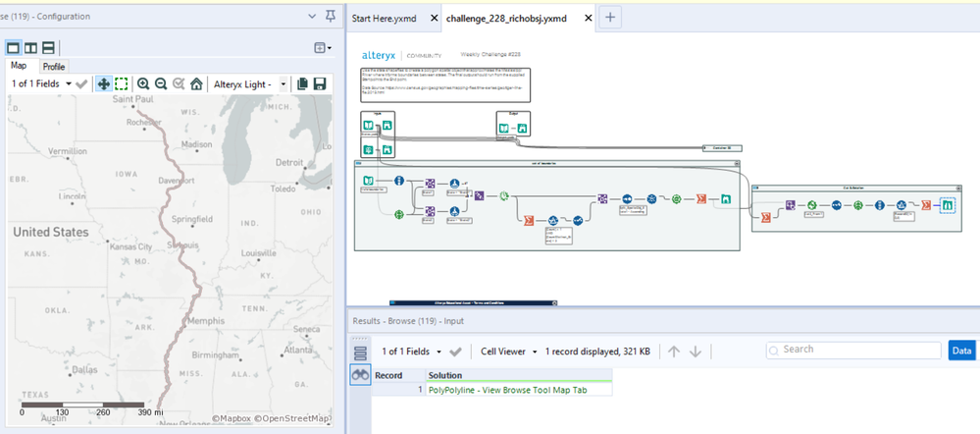Select the upper purple Spatial Match tool
The height and width of the screenshot is (434, 980).
coord(430,184)
